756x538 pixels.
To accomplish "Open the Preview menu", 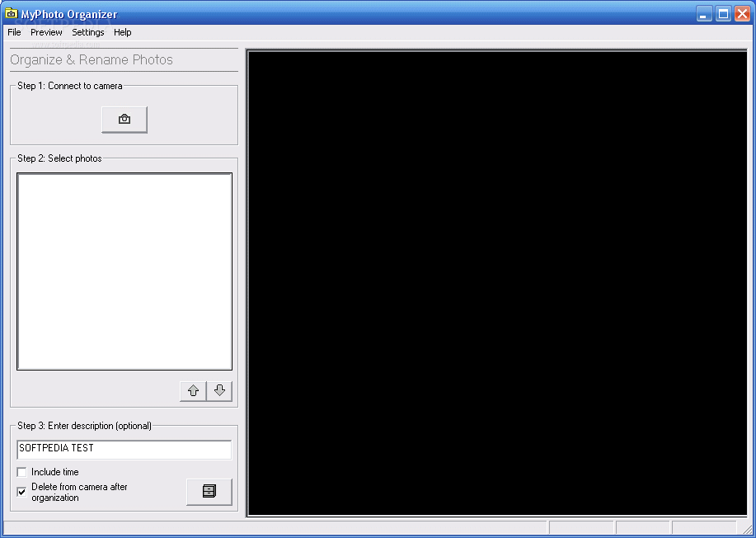I will 46,32.
